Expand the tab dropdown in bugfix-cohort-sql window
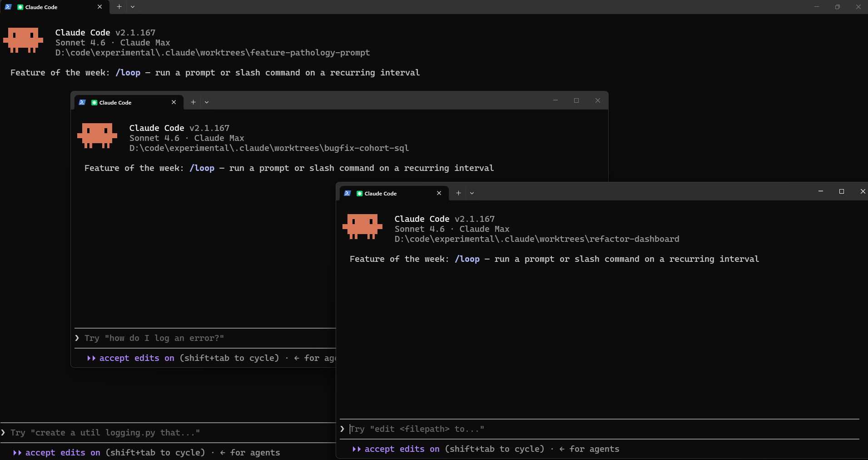The height and width of the screenshot is (460, 868). pos(207,102)
